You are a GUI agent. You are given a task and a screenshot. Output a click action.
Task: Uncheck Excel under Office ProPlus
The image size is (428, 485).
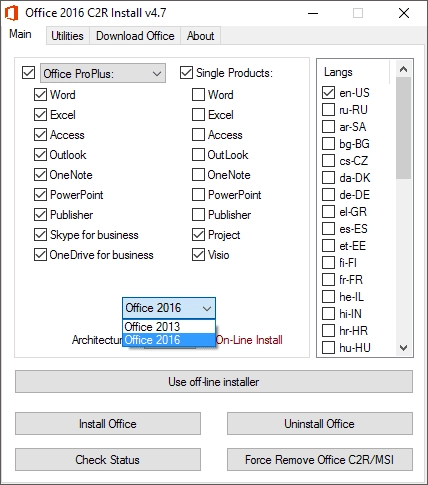pos(40,115)
